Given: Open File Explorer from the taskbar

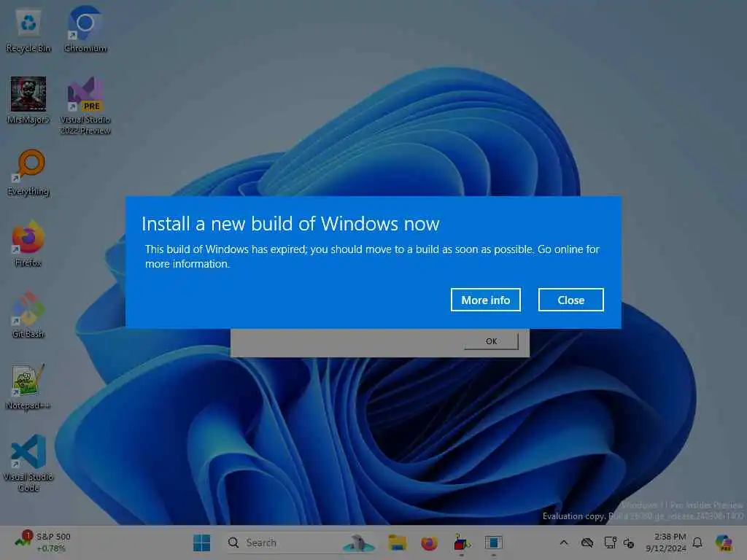Looking at the screenshot, I should tap(397, 542).
